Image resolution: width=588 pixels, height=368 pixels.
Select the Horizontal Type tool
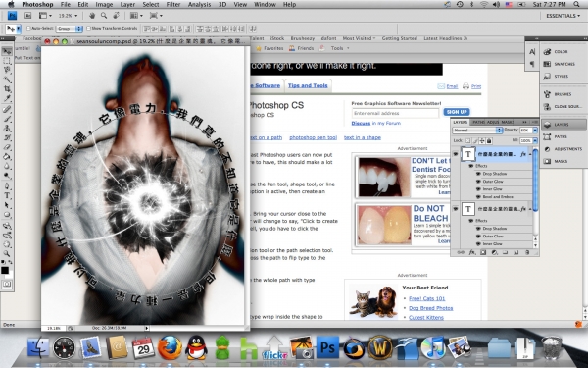7,195
